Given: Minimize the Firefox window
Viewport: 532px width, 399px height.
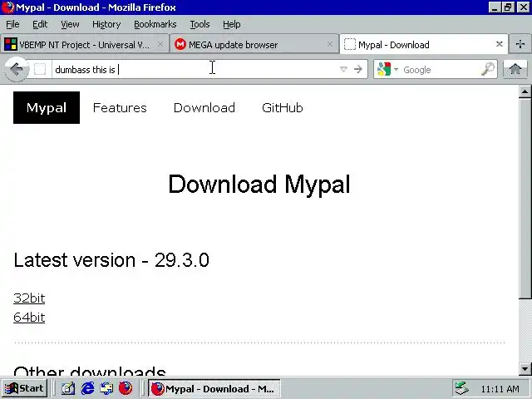Looking at the screenshot, I should pos(495,7).
